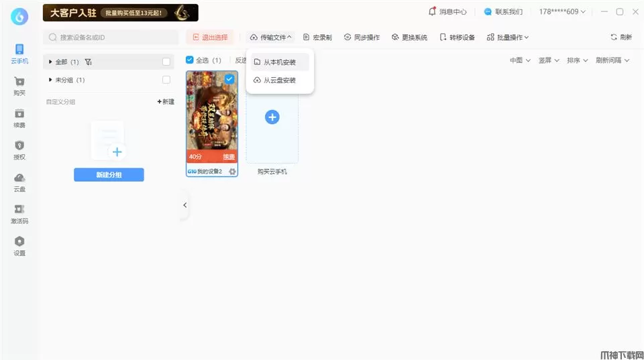The height and width of the screenshot is (360, 644).
Task: Expand the 全部 (1) tree node
Action: click(50, 62)
